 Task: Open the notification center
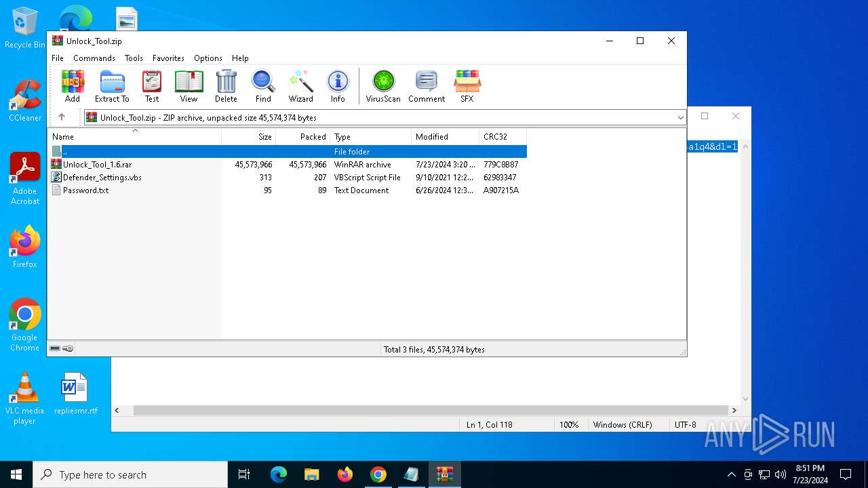pos(846,474)
